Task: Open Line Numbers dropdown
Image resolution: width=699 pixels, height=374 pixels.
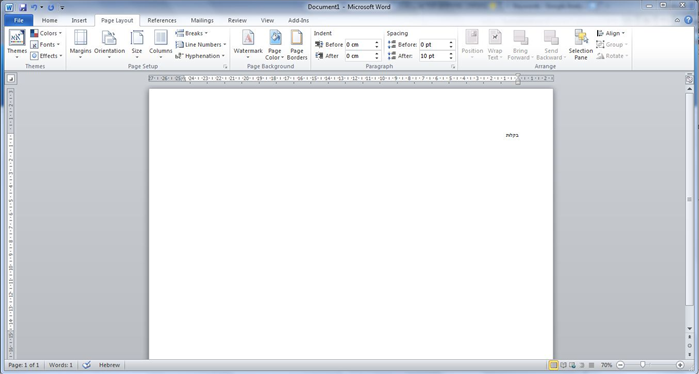Action: coord(201,45)
